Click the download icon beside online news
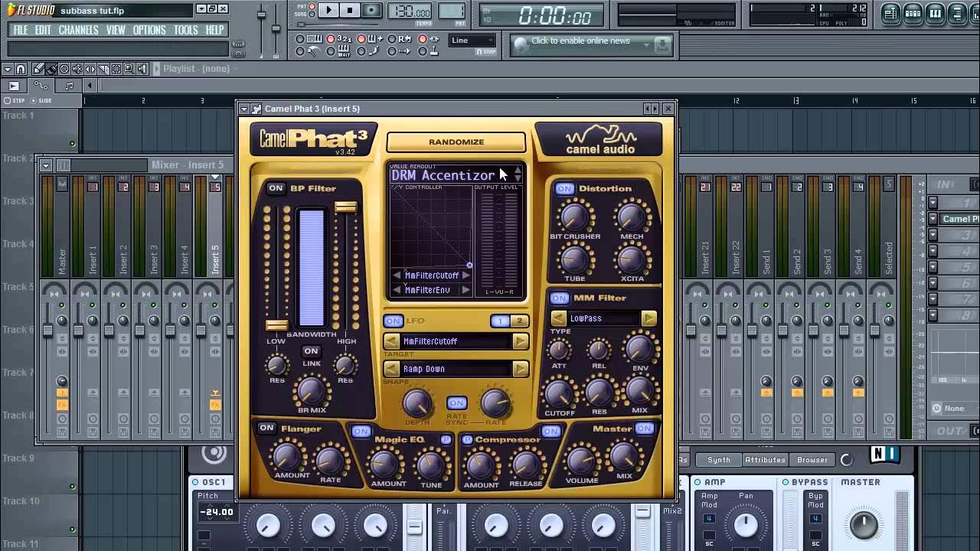Viewport: 980px width, 551px height. tap(663, 45)
